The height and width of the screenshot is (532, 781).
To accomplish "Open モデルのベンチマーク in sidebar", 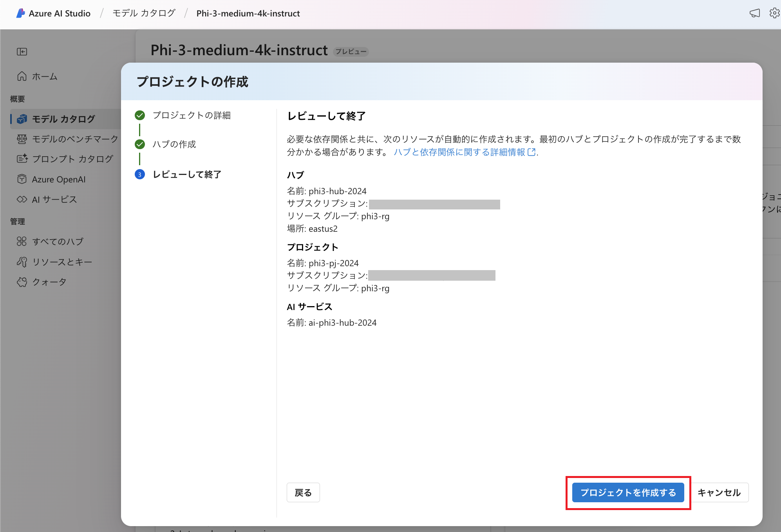I will click(75, 139).
